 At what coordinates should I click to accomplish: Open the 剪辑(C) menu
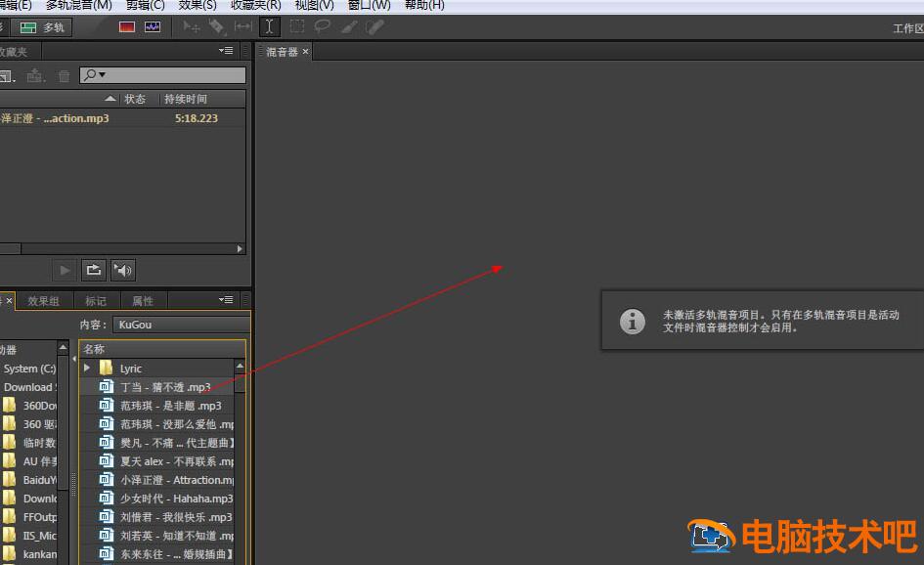coord(145,5)
